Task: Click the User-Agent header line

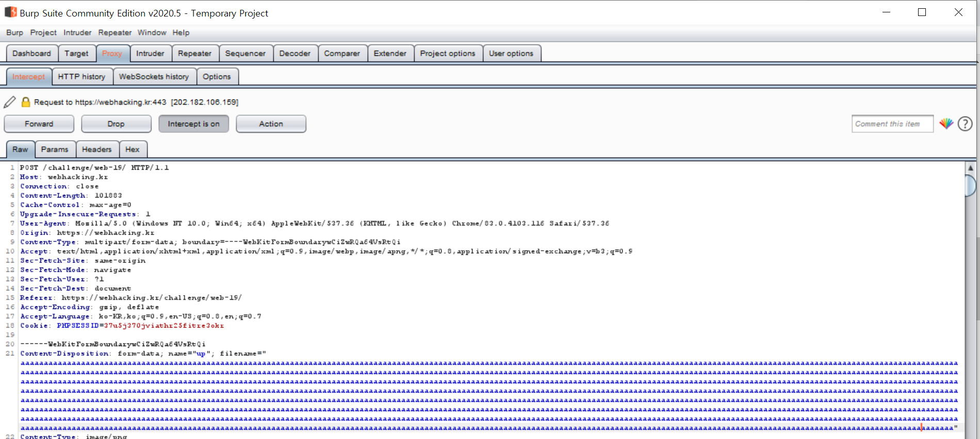Action: [315, 223]
